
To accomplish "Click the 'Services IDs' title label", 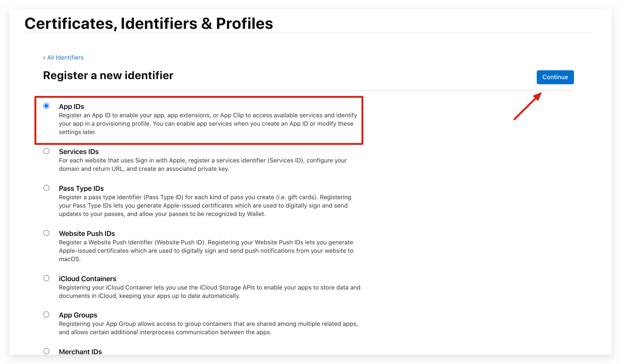I will point(79,152).
